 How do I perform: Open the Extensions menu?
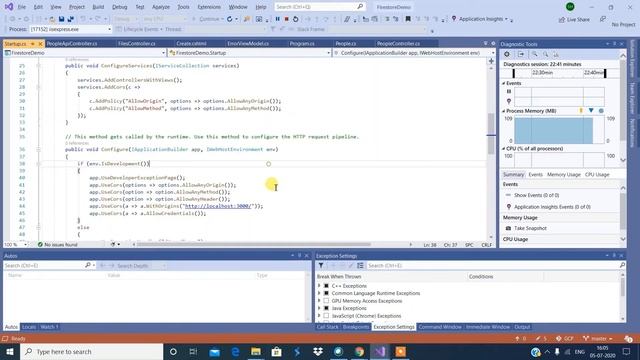pyautogui.click(x=209, y=7)
